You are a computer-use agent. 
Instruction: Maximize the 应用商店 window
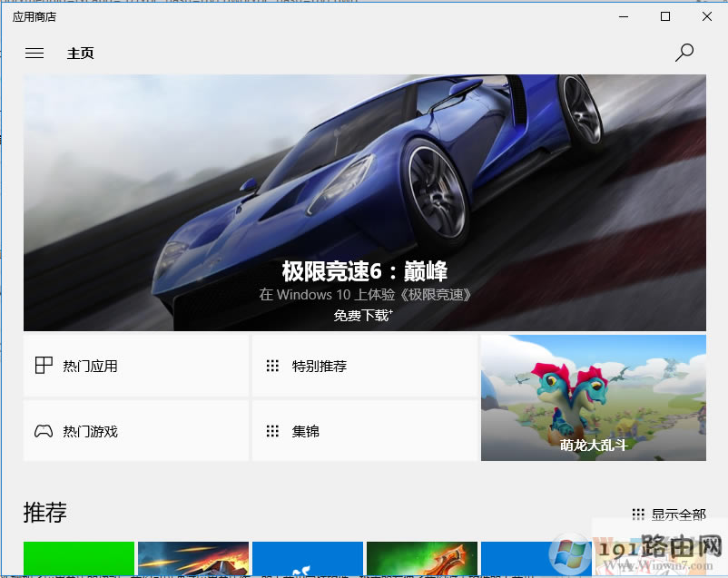pyautogui.click(x=665, y=16)
